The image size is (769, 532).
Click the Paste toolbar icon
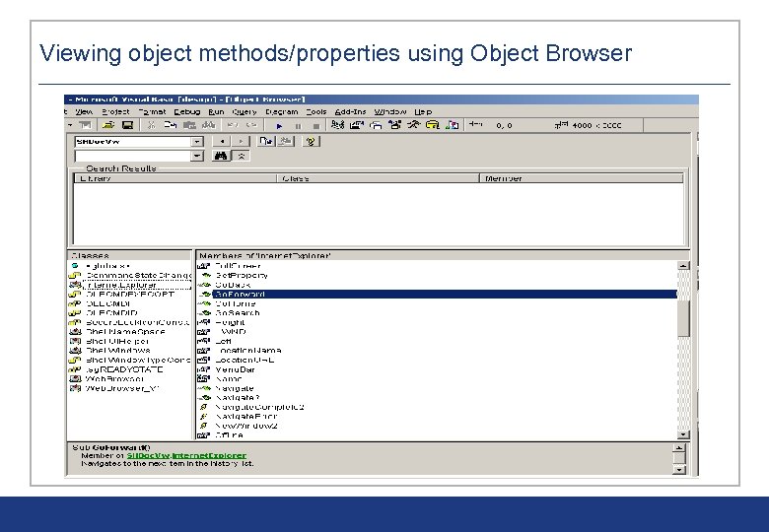click(189, 125)
